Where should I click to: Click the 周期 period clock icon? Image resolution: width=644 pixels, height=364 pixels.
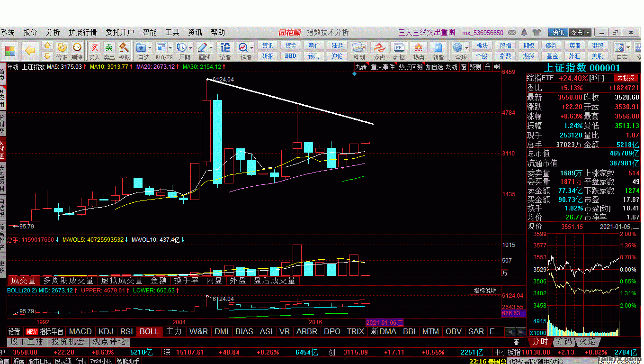pos(182,47)
